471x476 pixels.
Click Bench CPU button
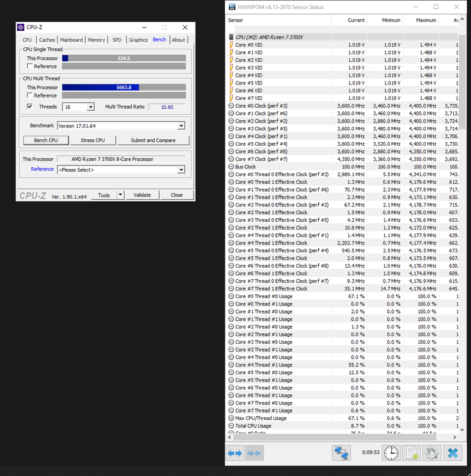[46, 140]
